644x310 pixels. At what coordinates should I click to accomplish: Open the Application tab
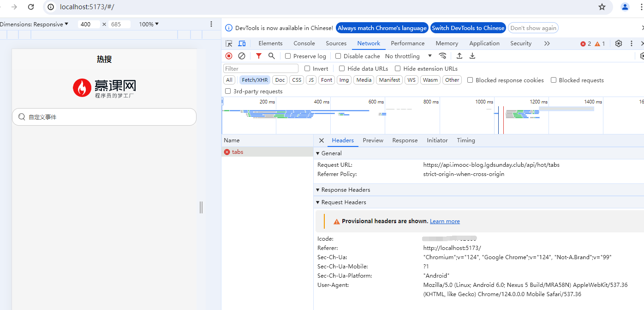click(484, 43)
